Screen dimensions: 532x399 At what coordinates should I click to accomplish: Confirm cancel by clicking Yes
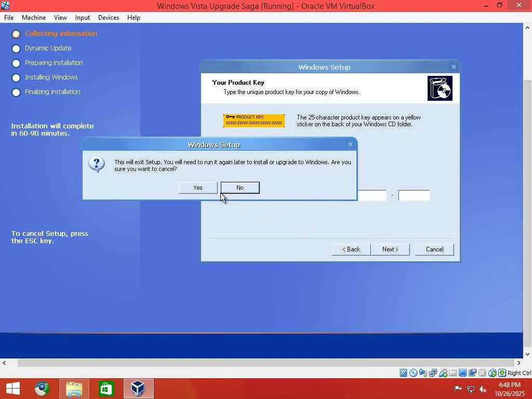pos(198,188)
